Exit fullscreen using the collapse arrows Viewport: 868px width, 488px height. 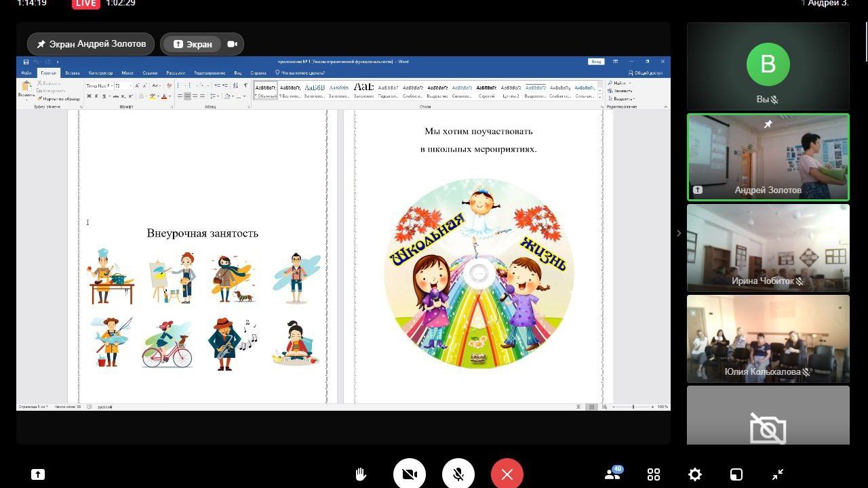tap(778, 474)
